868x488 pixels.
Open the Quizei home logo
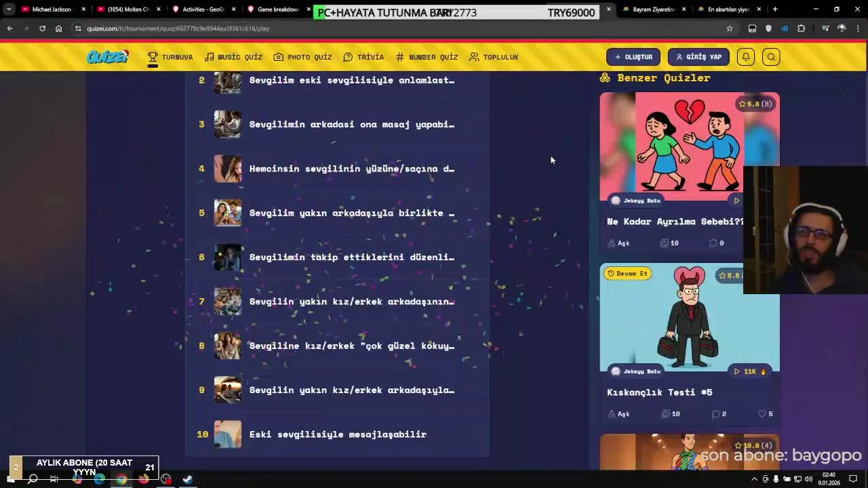[x=107, y=57]
